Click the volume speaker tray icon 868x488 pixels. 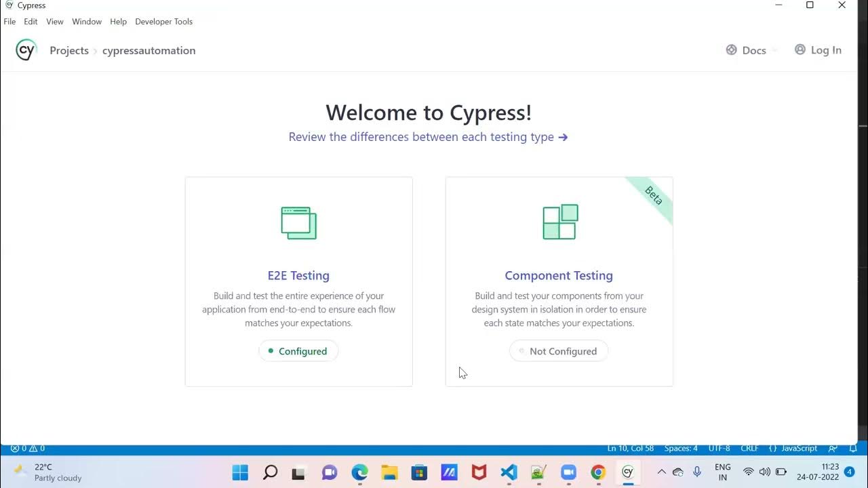(764, 472)
